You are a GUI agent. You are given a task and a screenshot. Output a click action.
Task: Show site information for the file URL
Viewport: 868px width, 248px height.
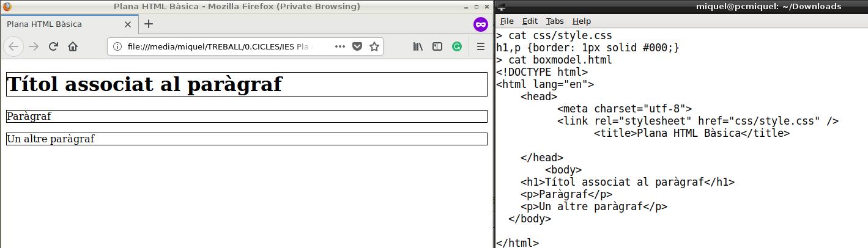[118, 47]
